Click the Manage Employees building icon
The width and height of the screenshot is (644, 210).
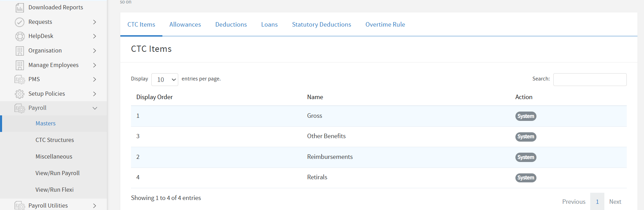pos(20,65)
